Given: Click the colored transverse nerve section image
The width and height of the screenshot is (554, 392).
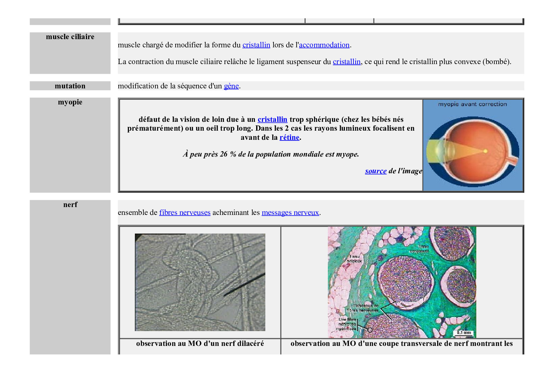Looking at the screenshot, I should coord(402,282).
